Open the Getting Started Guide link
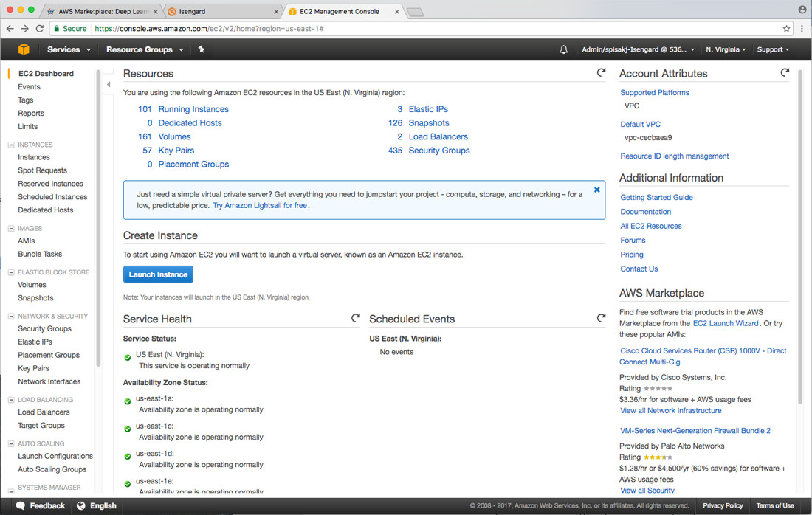The height and width of the screenshot is (515, 812). [657, 197]
